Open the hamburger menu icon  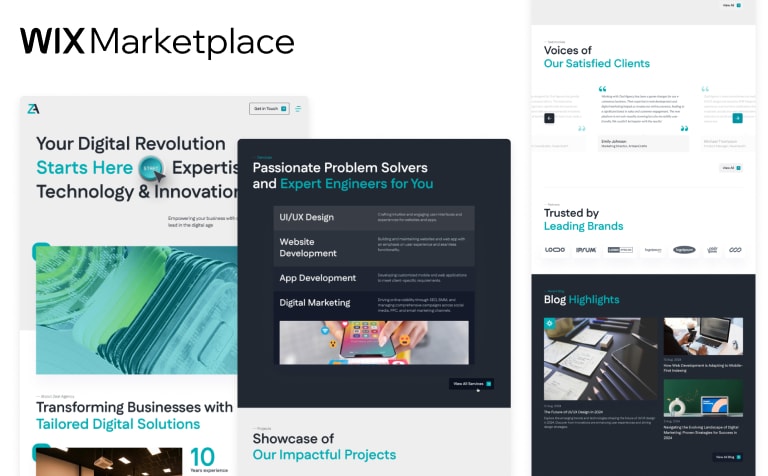[x=298, y=108]
